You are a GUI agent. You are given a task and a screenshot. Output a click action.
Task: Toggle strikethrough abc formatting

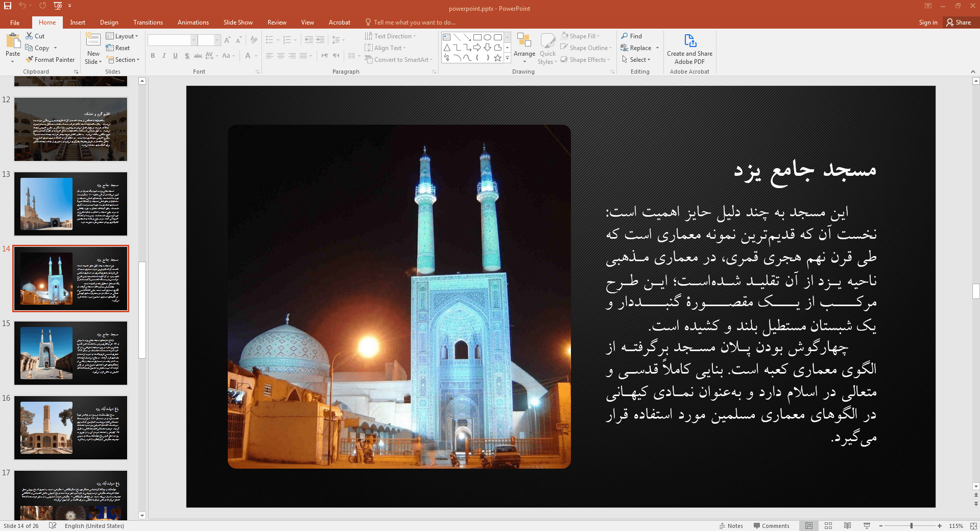click(198, 56)
